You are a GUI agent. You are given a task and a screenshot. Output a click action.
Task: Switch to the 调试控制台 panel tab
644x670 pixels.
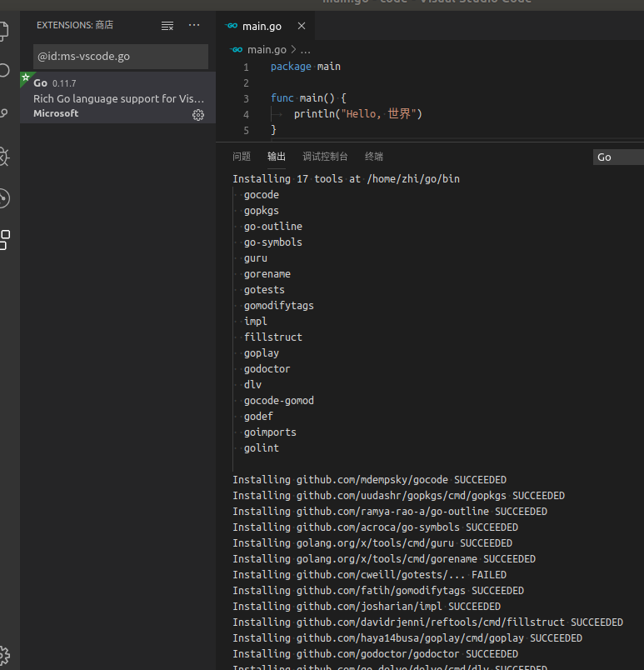coord(325,157)
